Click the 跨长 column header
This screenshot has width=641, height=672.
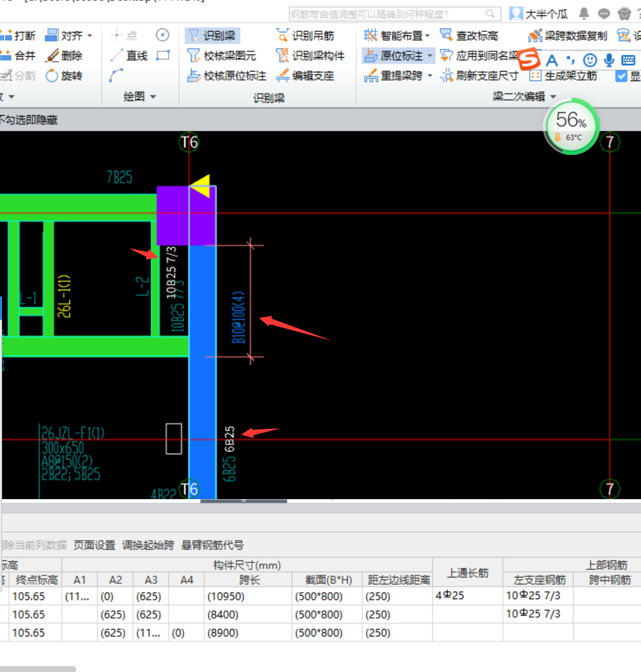click(249, 580)
